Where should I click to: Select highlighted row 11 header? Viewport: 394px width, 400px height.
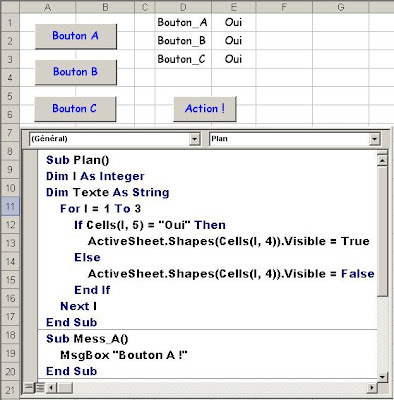tap(10, 206)
